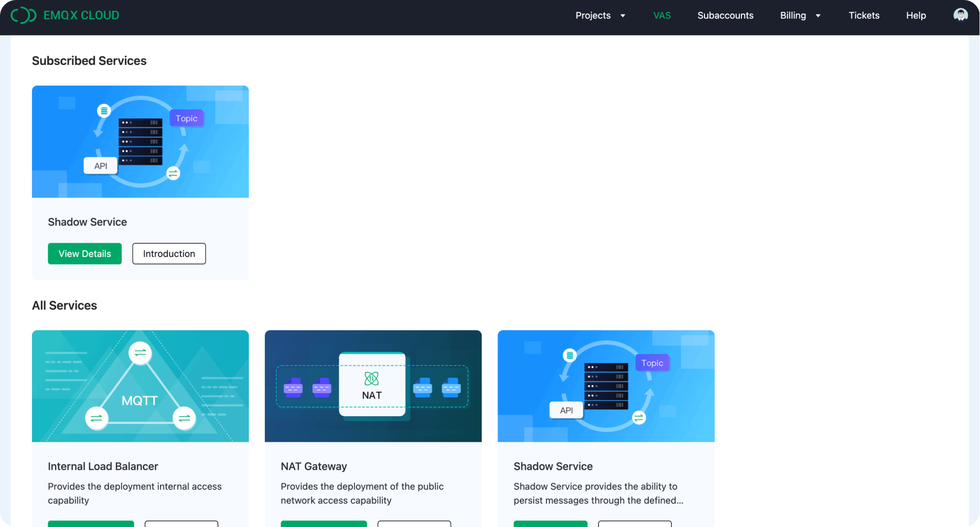Open the Help page

coord(916,16)
